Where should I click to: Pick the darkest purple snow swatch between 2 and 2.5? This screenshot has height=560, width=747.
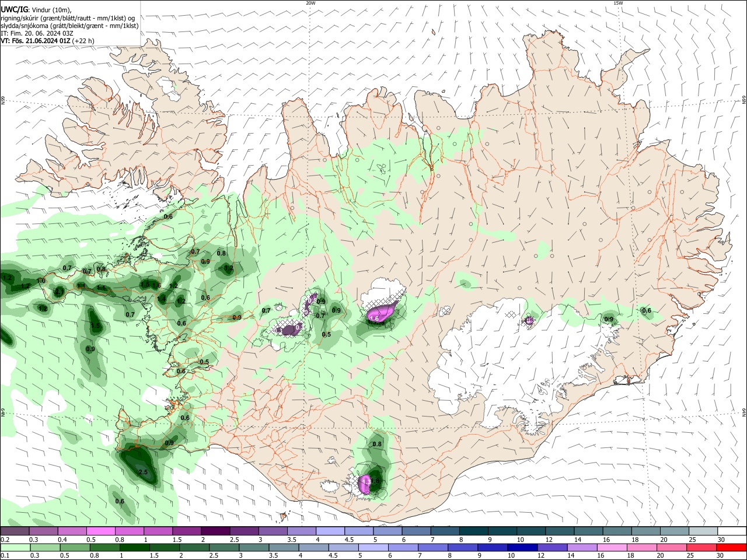215,531
